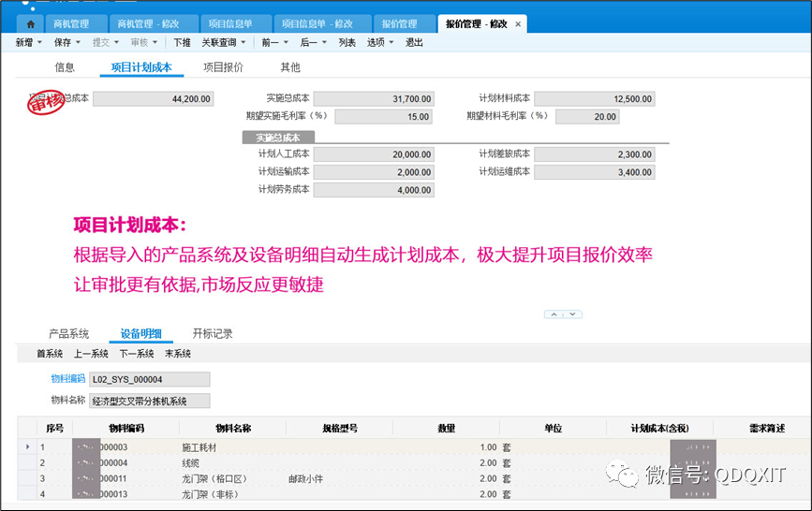Image resolution: width=812 pixels, height=511 pixels.
Task: Open the 前一 navigation dropdown
Action: tap(275, 42)
